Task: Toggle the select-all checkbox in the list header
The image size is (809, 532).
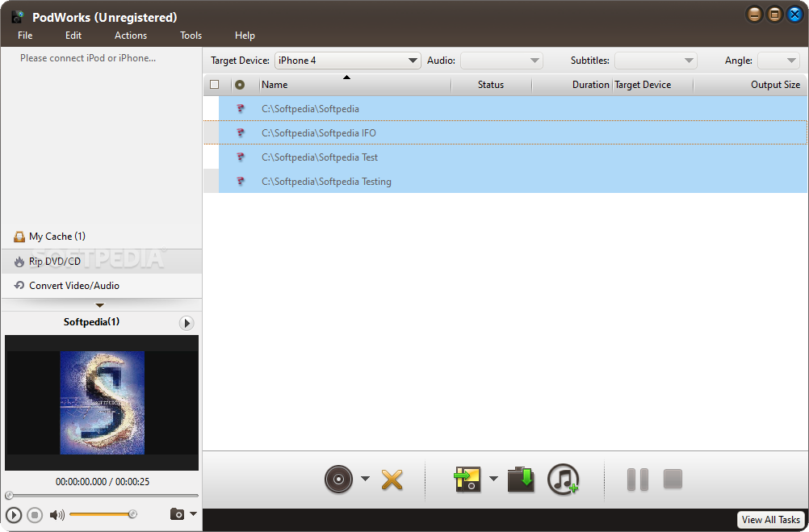Action: (215, 85)
